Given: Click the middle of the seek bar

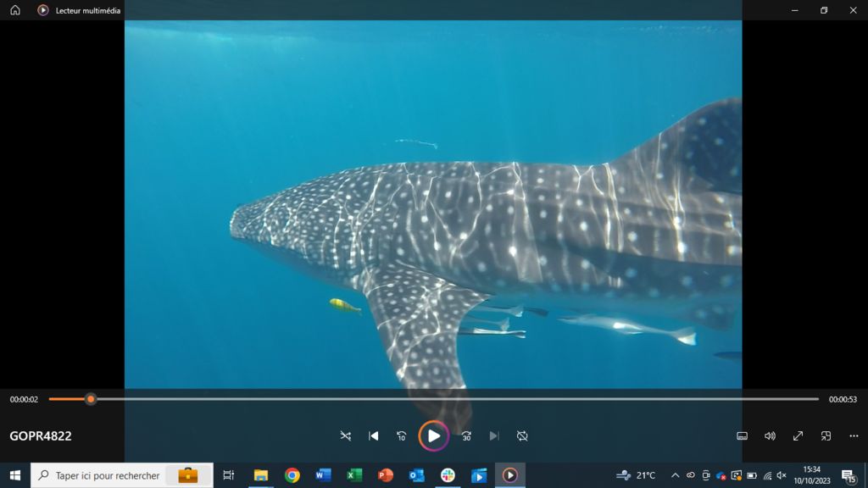Looking at the screenshot, I should (434, 399).
